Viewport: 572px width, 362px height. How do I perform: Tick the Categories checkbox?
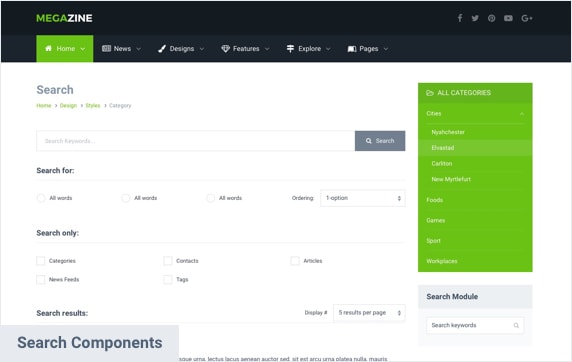pyautogui.click(x=40, y=261)
